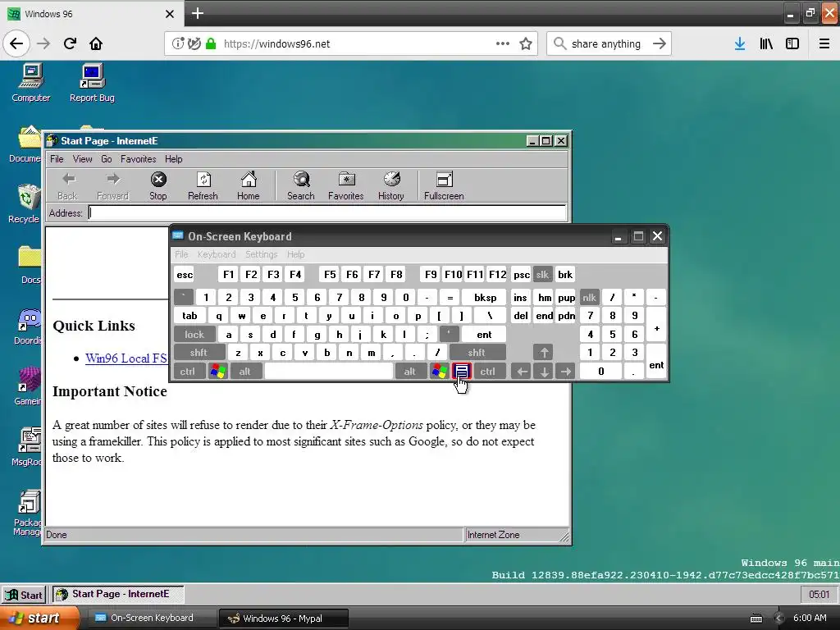The image size is (840, 630).
Task: Toggle the right shft key
Action: point(477,353)
